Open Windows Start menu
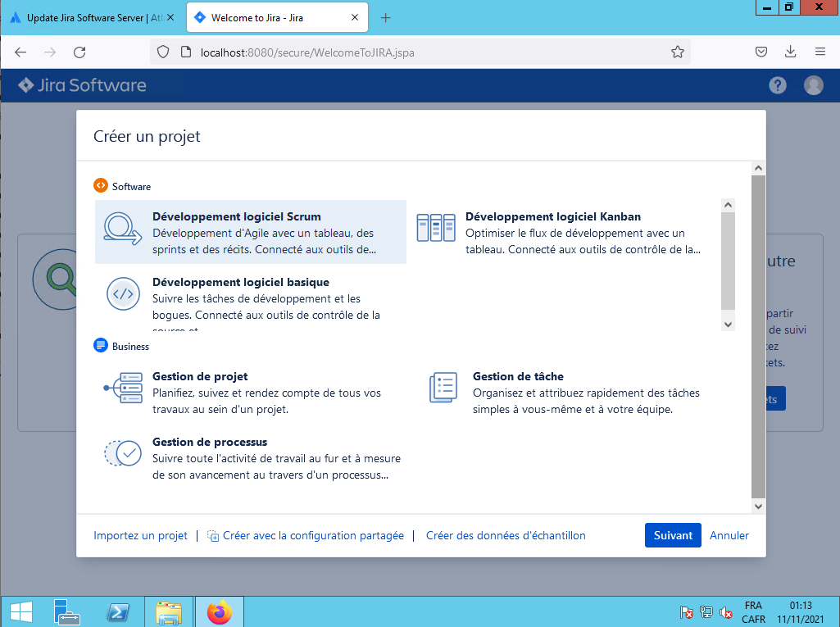The height and width of the screenshot is (627, 840). coord(20,611)
